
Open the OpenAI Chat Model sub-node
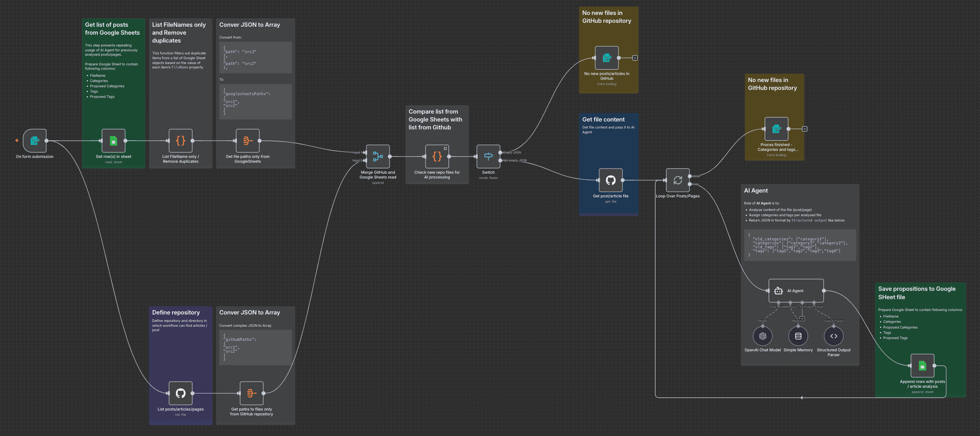click(x=762, y=336)
